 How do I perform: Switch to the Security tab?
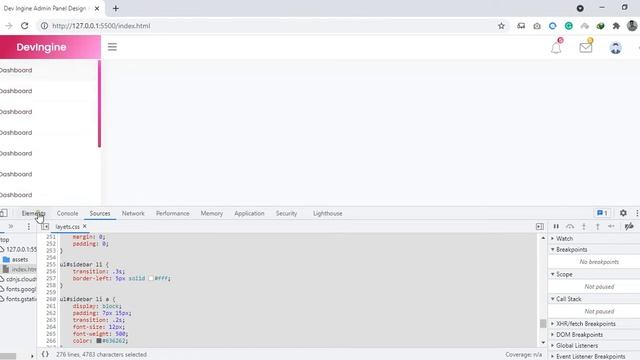pyautogui.click(x=286, y=213)
